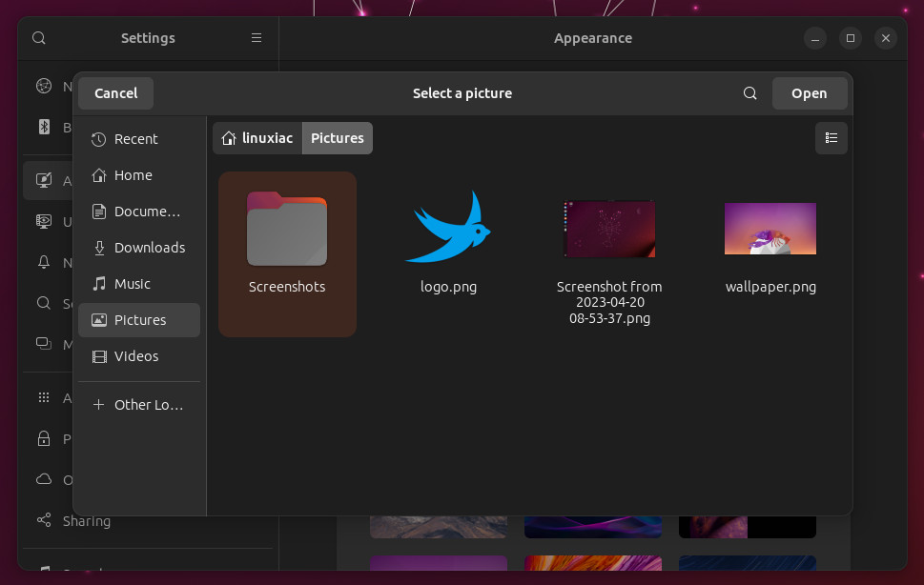Open Recent files in the dialog sidebar
Viewport: 924px width, 585px height.
tap(139, 139)
